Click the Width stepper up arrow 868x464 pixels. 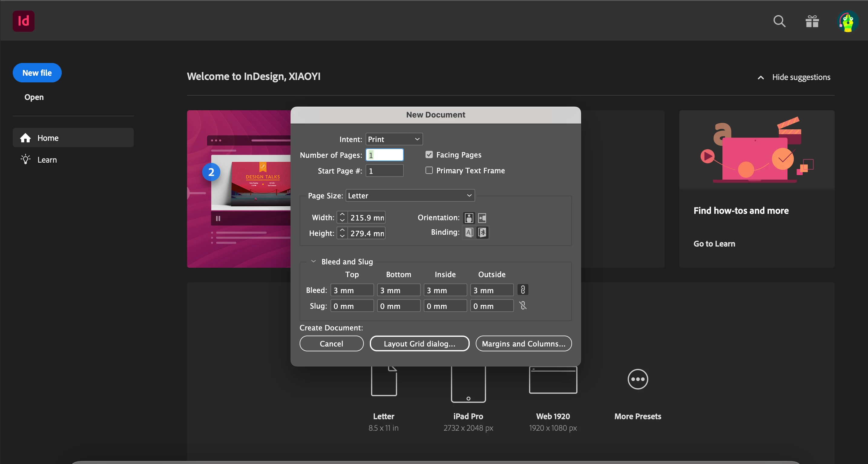[x=342, y=214]
